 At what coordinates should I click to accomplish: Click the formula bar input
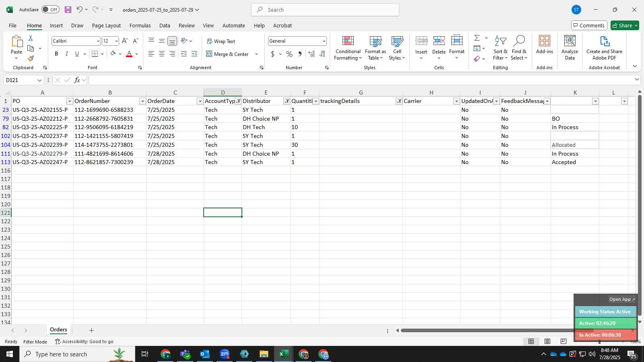pyautogui.click(x=361, y=80)
